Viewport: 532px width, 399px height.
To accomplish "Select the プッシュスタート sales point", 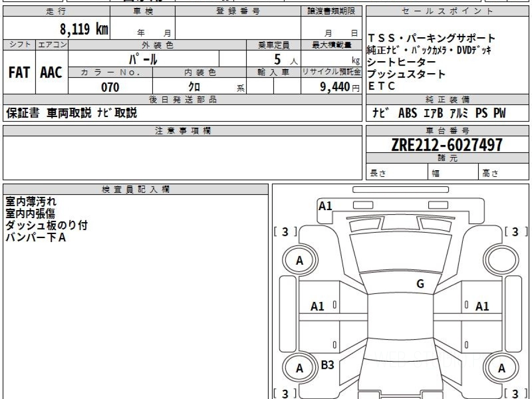I will coord(407,74).
